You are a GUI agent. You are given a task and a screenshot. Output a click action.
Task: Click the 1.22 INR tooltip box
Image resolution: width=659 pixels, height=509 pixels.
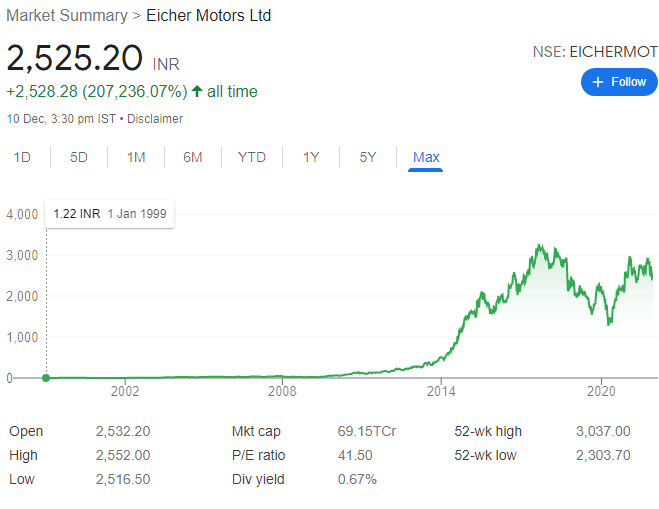(x=110, y=213)
